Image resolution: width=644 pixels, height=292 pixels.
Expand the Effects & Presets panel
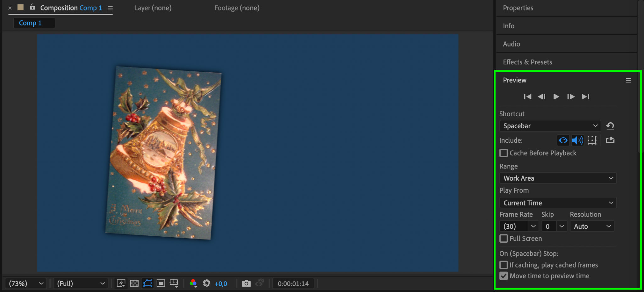(x=567, y=62)
